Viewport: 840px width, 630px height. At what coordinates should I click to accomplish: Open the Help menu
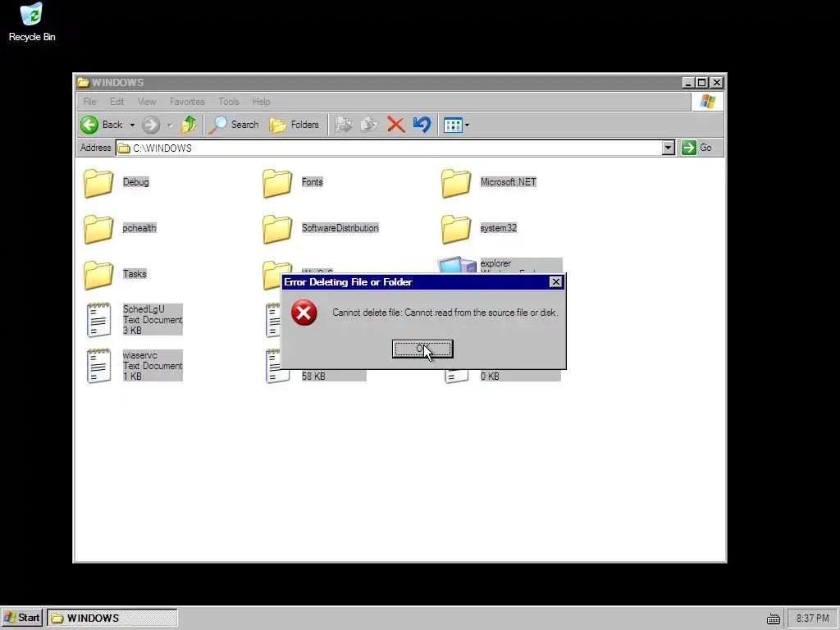262,102
